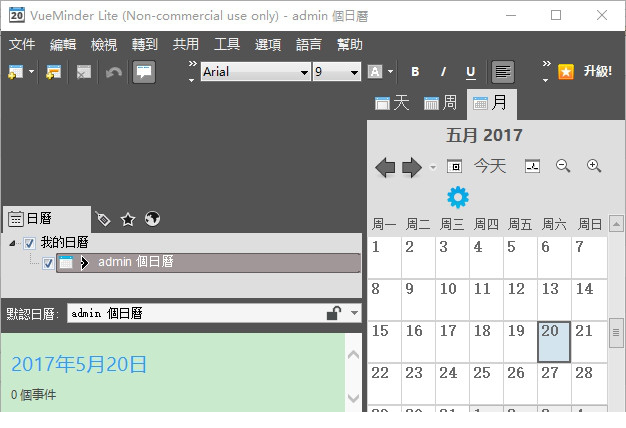Switch to the 周 week view tab
Image resolution: width=626 pixels, height=428 pixels.
440,103
